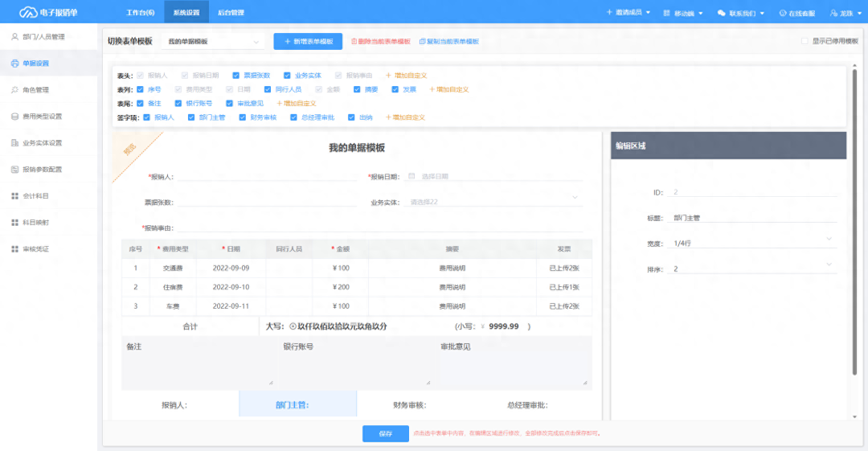Uncheck the 银行账号 footer checkbox

pos(178,103)
